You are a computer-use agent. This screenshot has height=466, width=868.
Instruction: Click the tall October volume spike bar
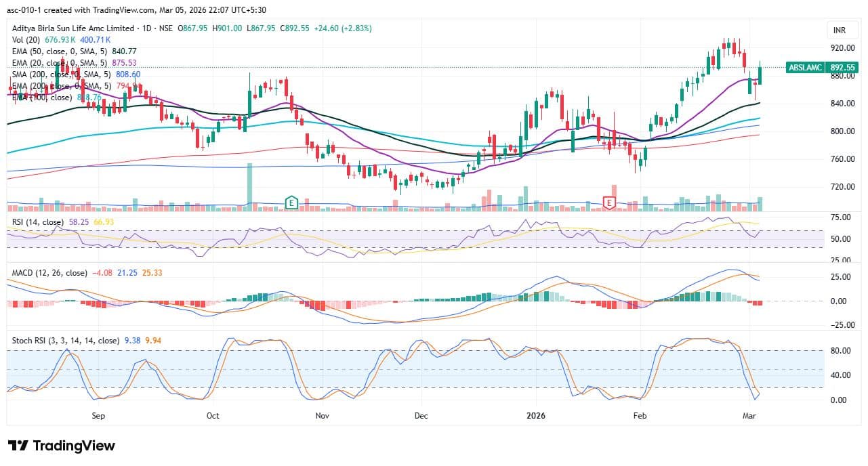coord(249,187)
